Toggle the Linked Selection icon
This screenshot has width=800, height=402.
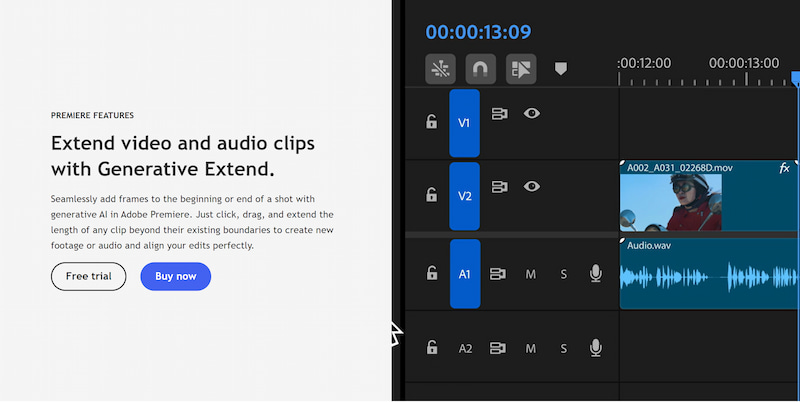521,69
